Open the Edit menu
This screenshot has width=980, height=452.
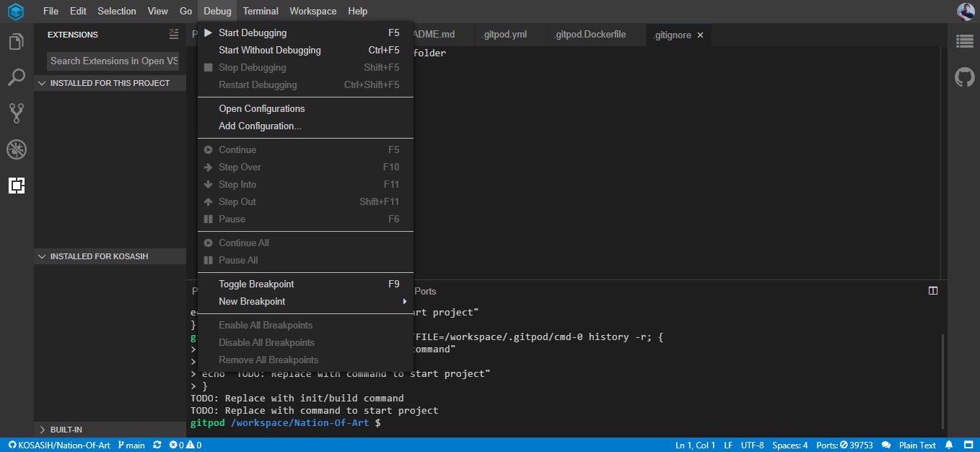[x=78, y=11]
